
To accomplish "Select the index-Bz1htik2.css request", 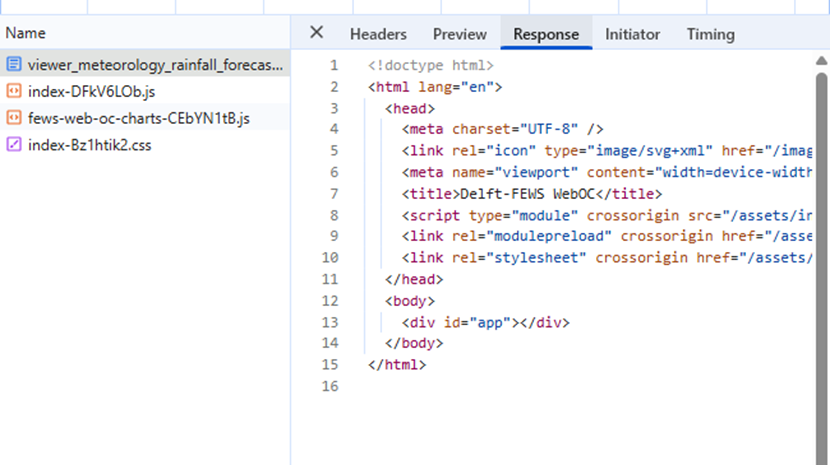I will click(x=90, y=145).
